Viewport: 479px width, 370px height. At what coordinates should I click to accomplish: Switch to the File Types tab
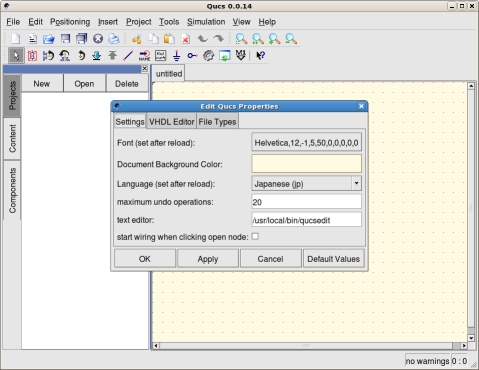[217, 122]
